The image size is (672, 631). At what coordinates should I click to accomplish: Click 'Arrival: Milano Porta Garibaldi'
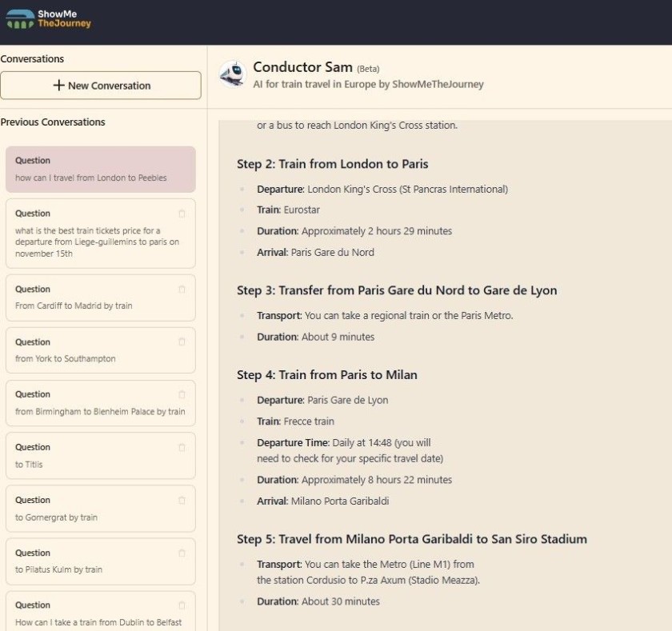pos(323,501)
